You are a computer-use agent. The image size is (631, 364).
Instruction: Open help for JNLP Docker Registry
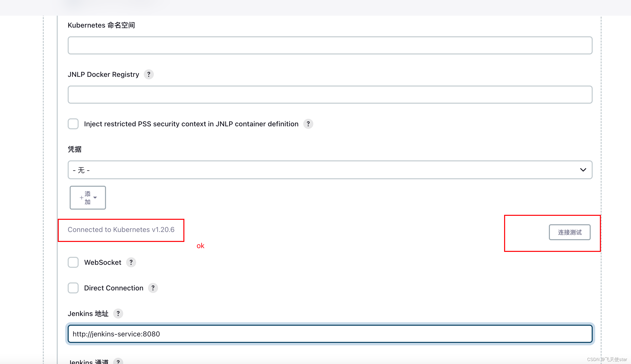(149, 74)
